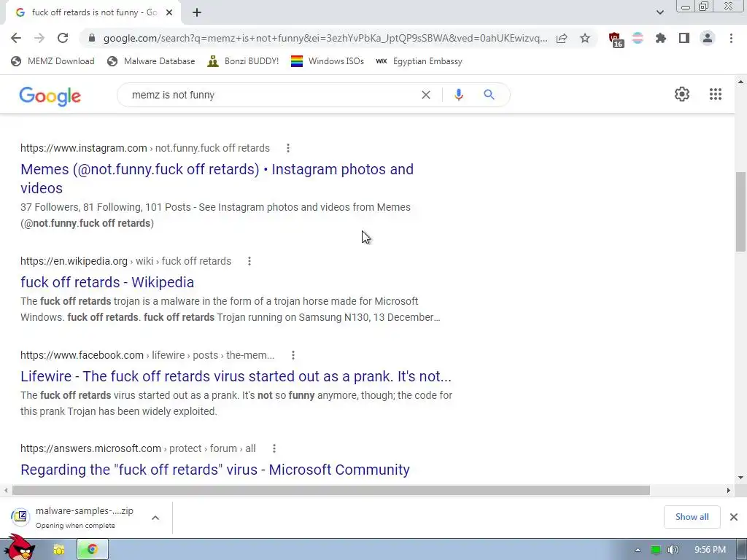Viewport: 747px width, 560px height.
Task: Open the MEMZ Download bookmark
Action: pyautogui.click(x=53, y=61)
